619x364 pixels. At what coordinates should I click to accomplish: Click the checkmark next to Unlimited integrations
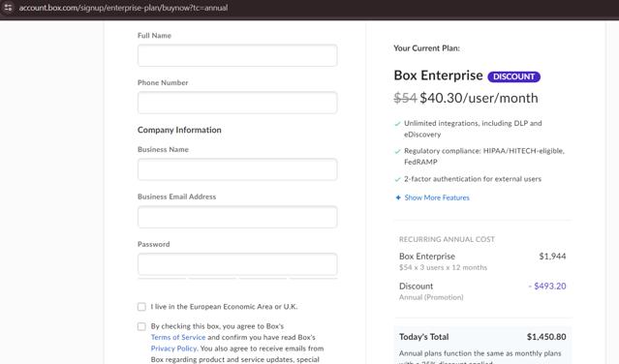pyautogui.click(x=397, y=124)
